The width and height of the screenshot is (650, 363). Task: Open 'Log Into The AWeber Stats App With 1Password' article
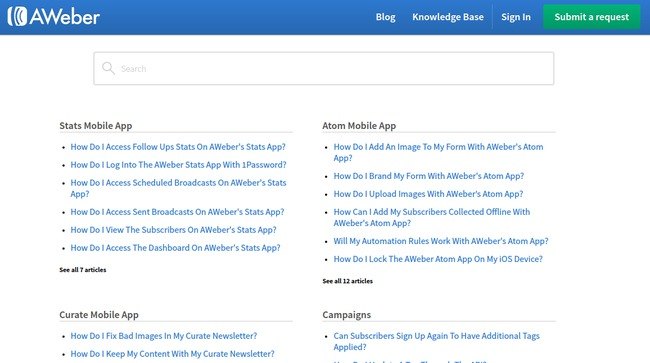[178, 165]
